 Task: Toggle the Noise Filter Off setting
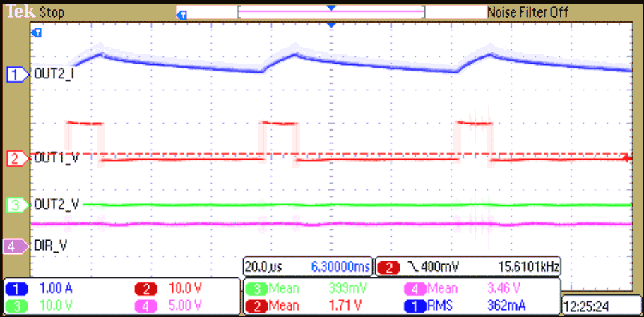point(527,13)
